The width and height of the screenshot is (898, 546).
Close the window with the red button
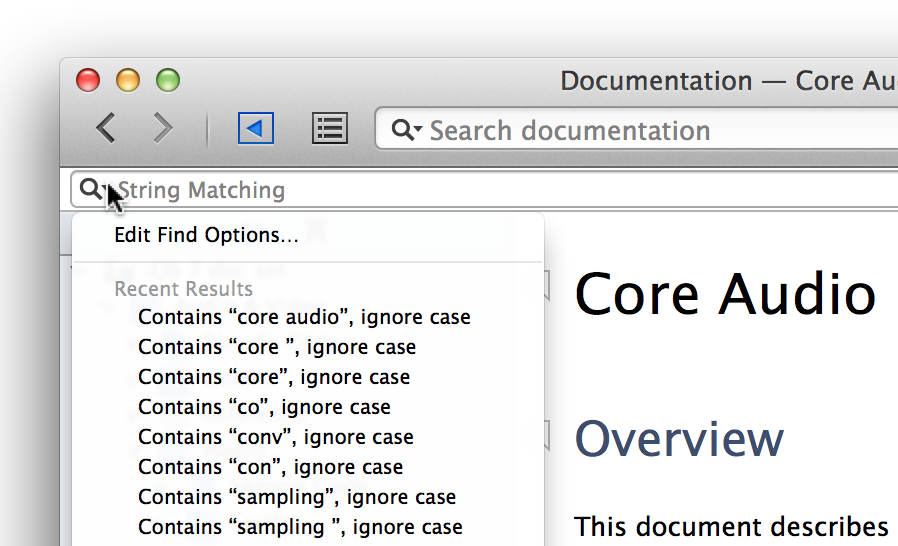click(x=88, y=80)
